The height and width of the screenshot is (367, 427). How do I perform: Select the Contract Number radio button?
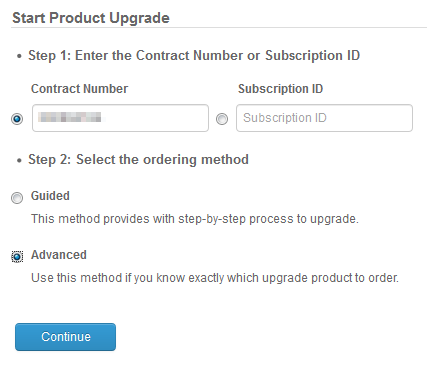pyautogui.click(x=17, y=119)
